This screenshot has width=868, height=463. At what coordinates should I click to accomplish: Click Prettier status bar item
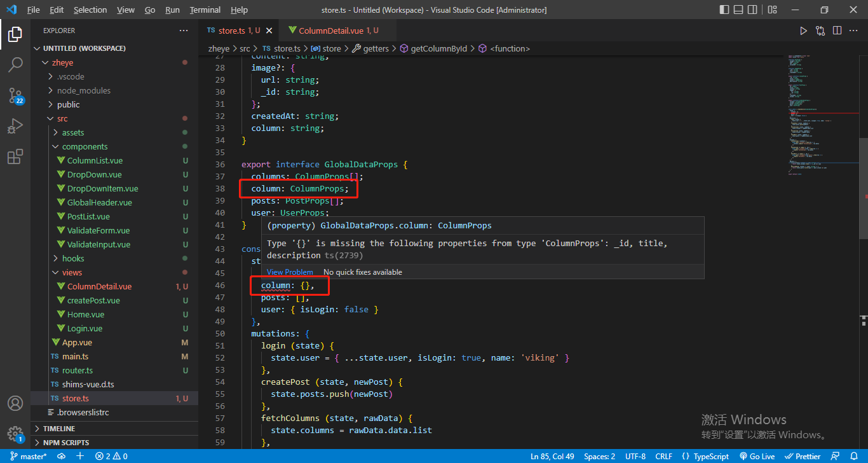click(803, 456)
